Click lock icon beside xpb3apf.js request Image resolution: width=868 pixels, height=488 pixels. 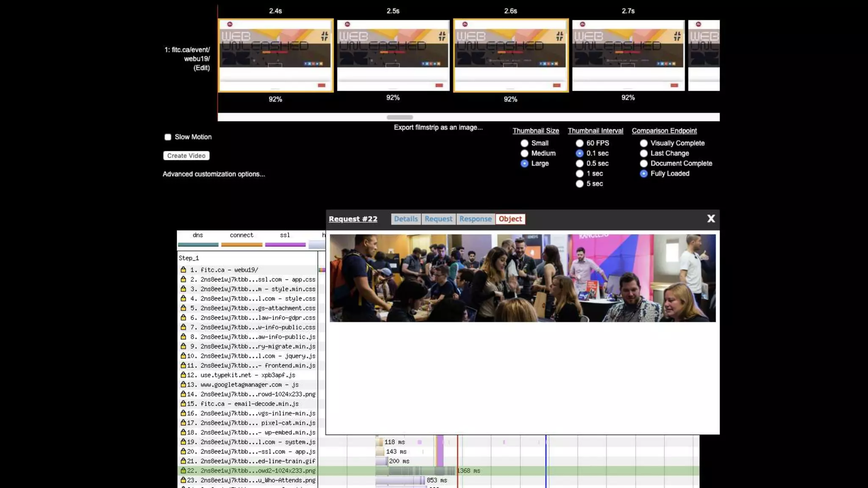183,375
